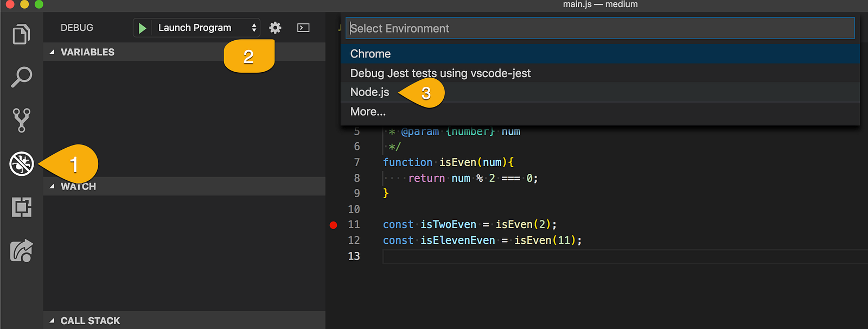Collapse the Call Stack section

[x=52, y=321]
